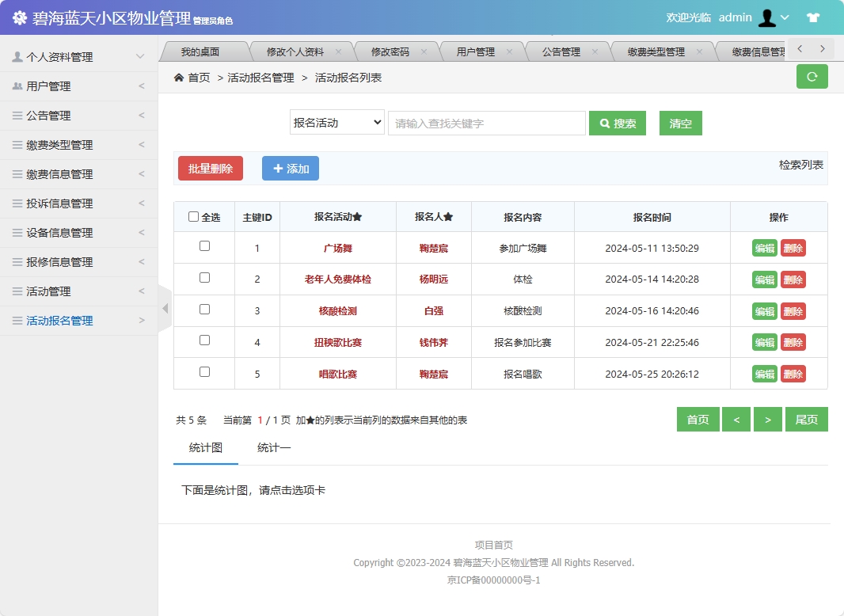Click the green refresh icon button
Image resolution: width=844 pixels, height=616 pixels.
(812, 76)
